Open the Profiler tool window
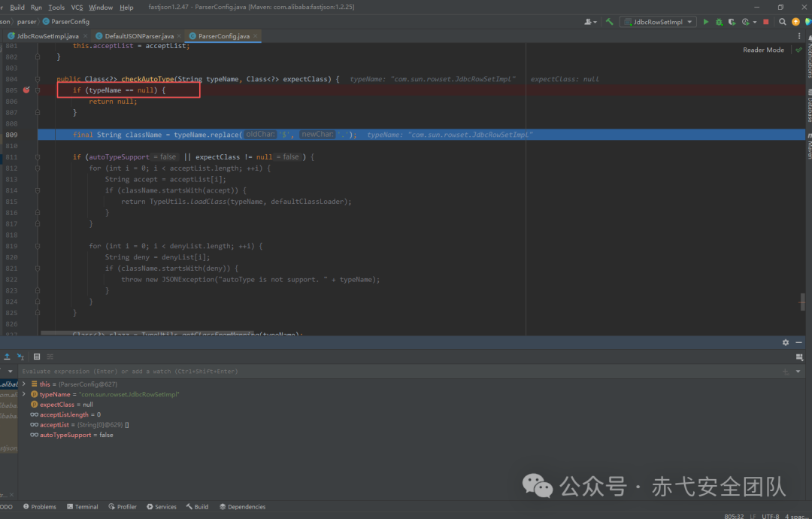The image size is (812, 519). (x=123, y=506)
